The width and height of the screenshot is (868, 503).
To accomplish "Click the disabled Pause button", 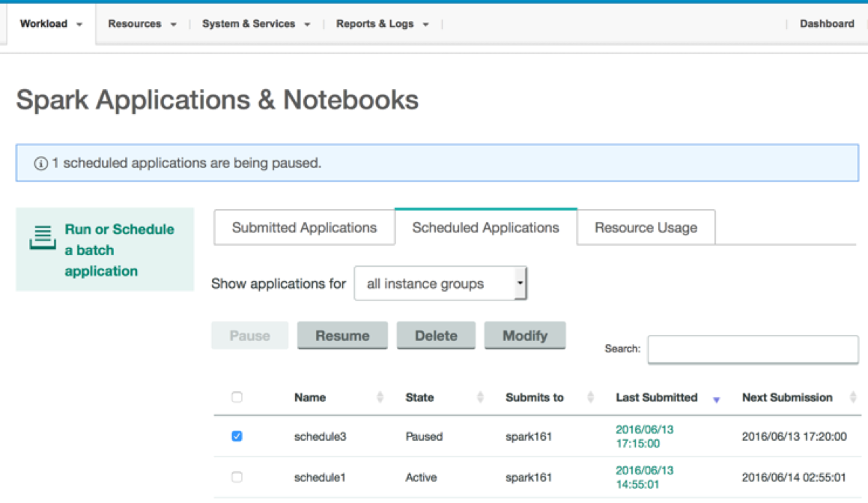I will coord(249,336).
